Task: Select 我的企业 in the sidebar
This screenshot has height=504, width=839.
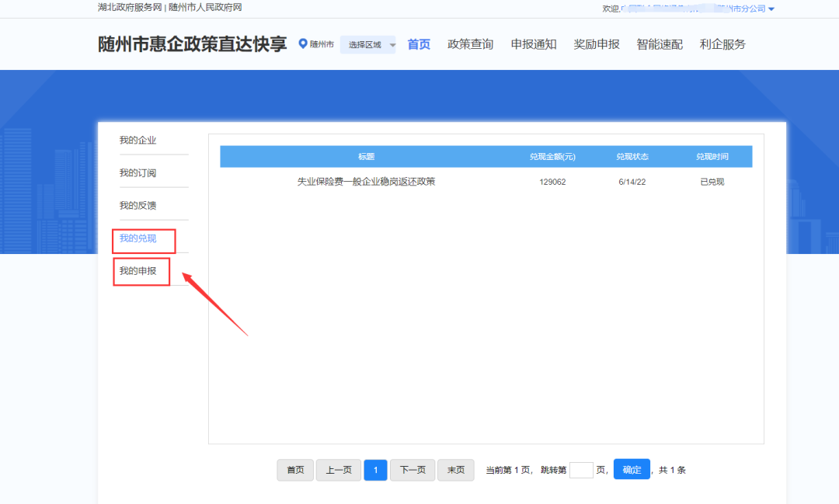Action: [x=138, y=141]
